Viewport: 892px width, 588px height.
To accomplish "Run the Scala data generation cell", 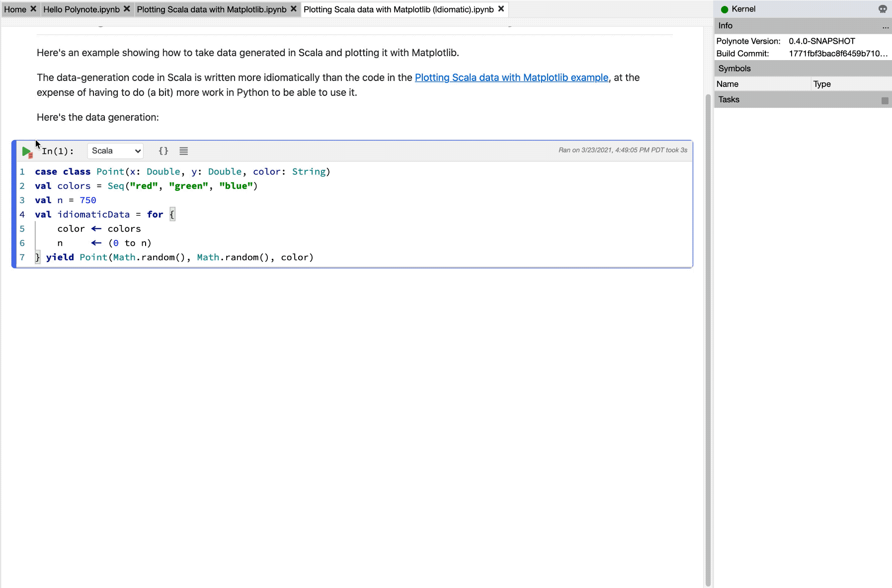I will coord(26,151).
